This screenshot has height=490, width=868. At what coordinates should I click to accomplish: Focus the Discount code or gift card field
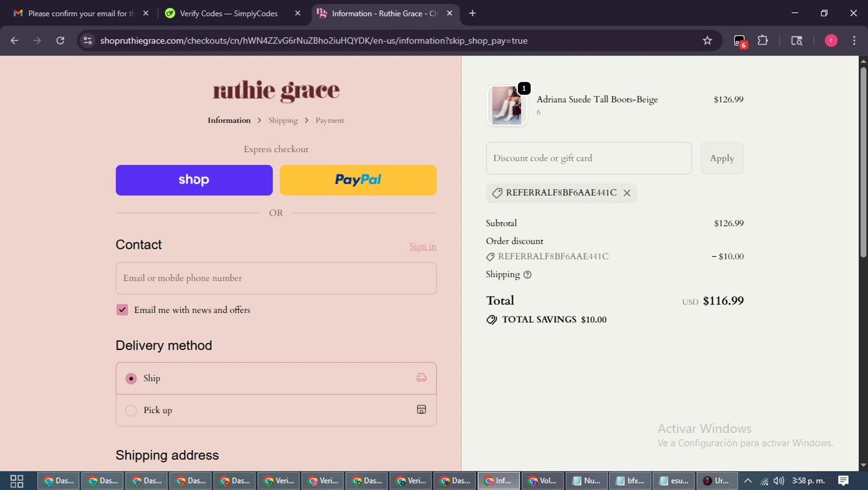point(589,158)
